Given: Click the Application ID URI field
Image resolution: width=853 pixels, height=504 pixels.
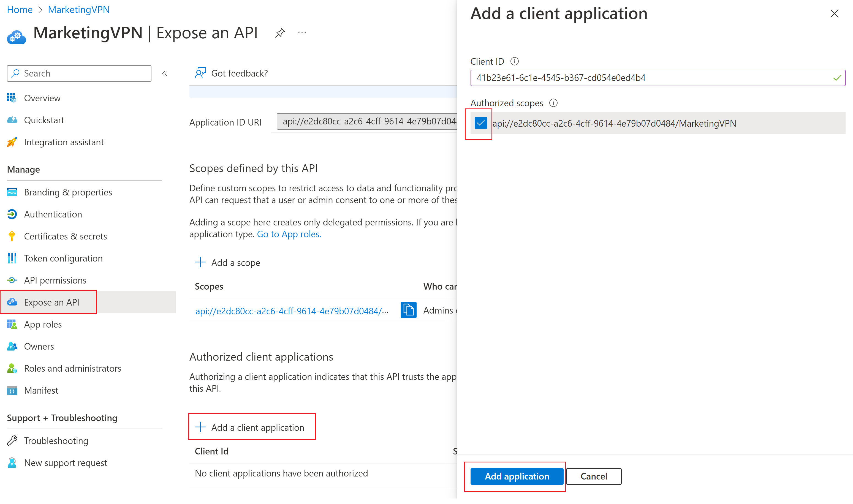Looking at the screenshot, I should click(x=367, y=122).
